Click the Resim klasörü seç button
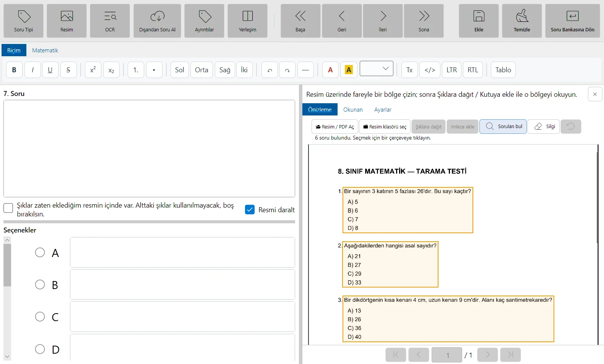The width and height of the screenshot is (604, 364). coord(385,127)
